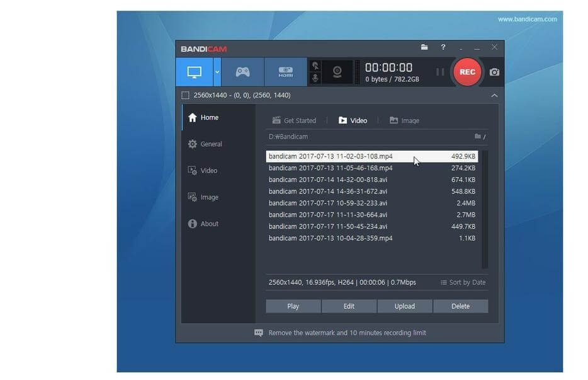Select bandicam 2017-07-14 14-32-00-818.avi

click(372, 180)
